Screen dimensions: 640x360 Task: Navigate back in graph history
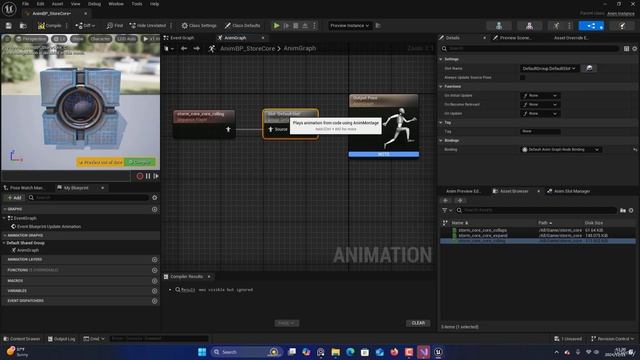pos(184,49)
